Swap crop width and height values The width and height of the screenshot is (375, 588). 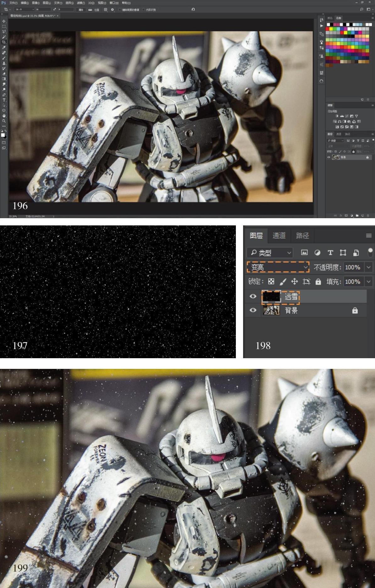pos(55,10)
